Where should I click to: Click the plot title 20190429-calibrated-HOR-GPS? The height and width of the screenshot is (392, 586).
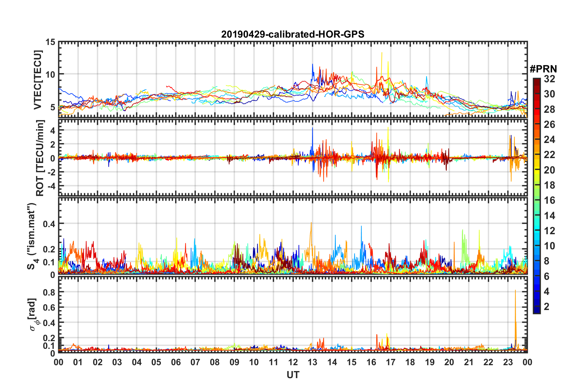click(x=293, y=34)
